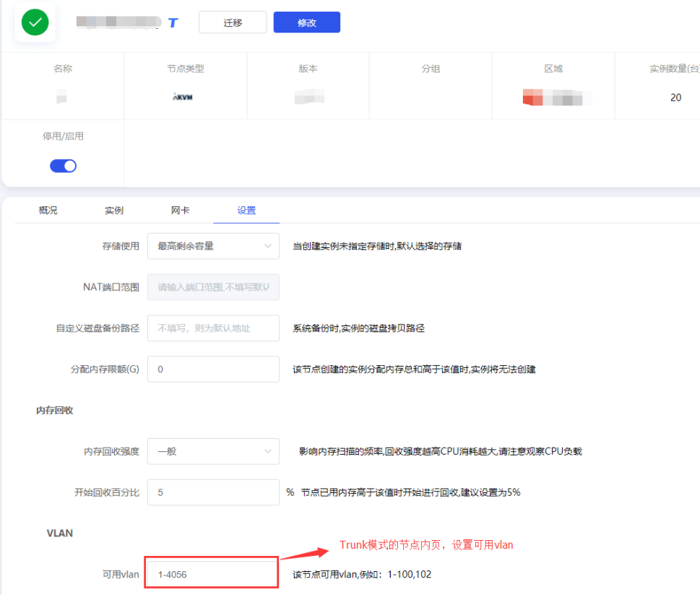700x595 pixels.
Task: Click the 实例数量 value 20
Action: tap(675, 98)
